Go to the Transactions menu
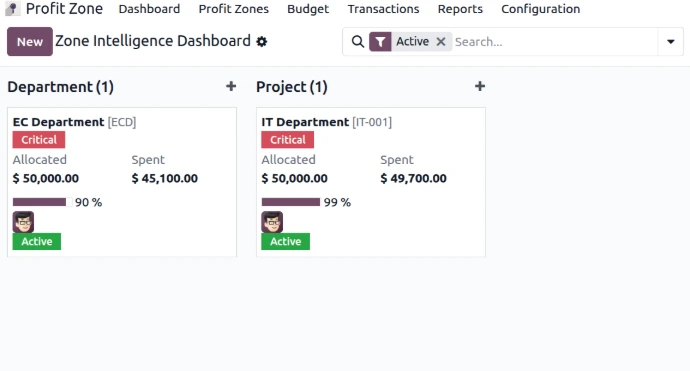This screenshot has height=371, width=690. pos(383,9)
